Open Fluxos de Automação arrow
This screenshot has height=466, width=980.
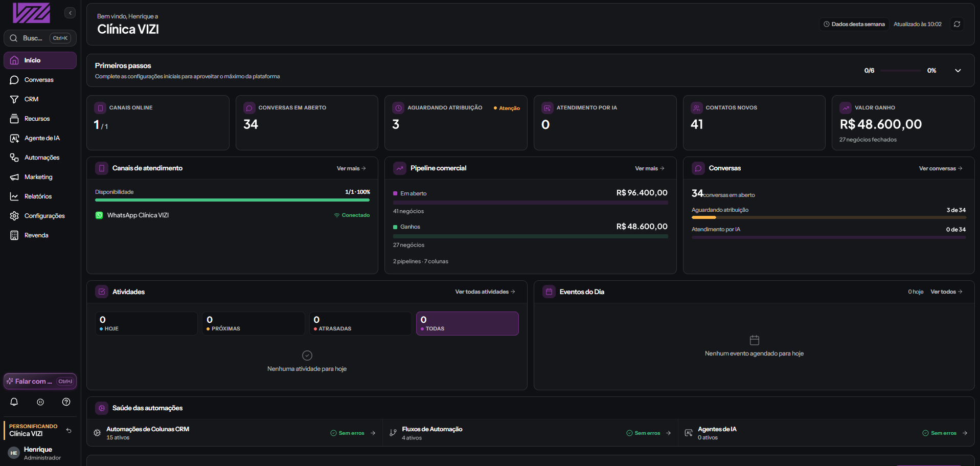[668, 433]
